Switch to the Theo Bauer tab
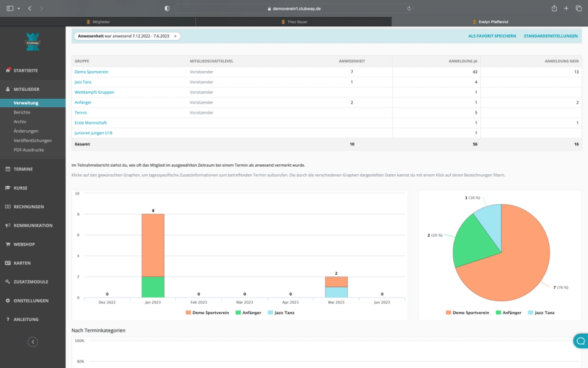The width and height of the screenshot is (588, 368). [x=293, y=22]
